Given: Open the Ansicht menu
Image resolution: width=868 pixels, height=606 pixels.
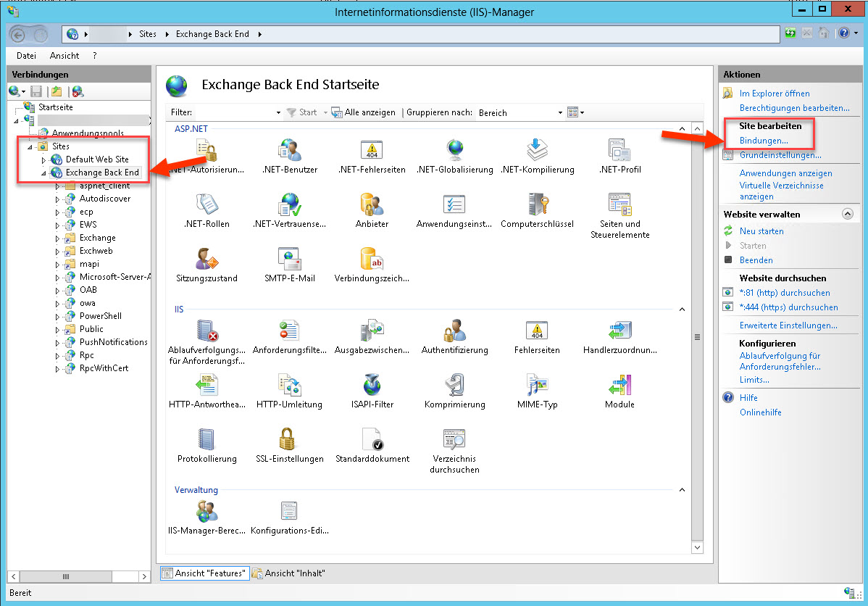Looking at the screenshot, I should pos(64,56).
